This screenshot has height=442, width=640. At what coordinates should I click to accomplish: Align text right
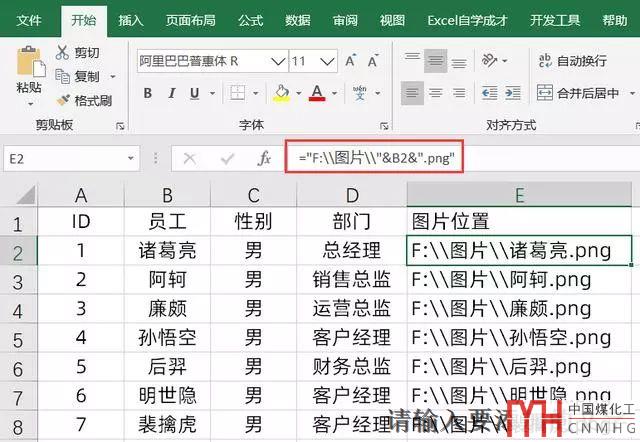(459, 93)
